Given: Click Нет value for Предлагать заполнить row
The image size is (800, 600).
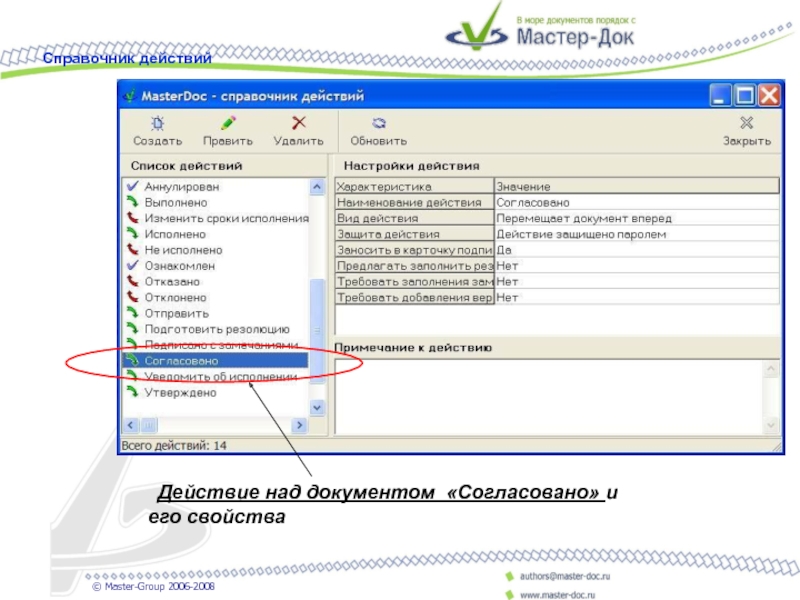Looking at the screenshot, I should click(x=637, y=266).
